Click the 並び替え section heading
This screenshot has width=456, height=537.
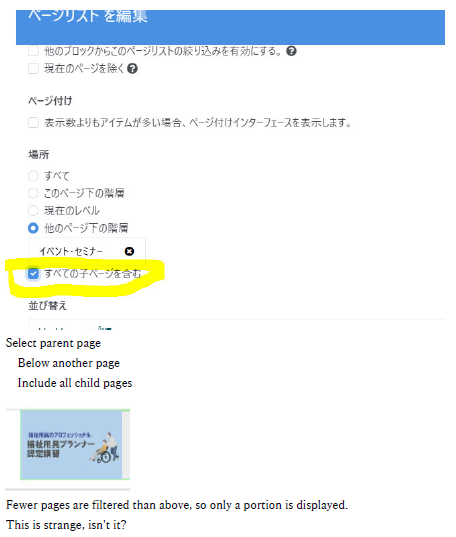pos(47,305)
